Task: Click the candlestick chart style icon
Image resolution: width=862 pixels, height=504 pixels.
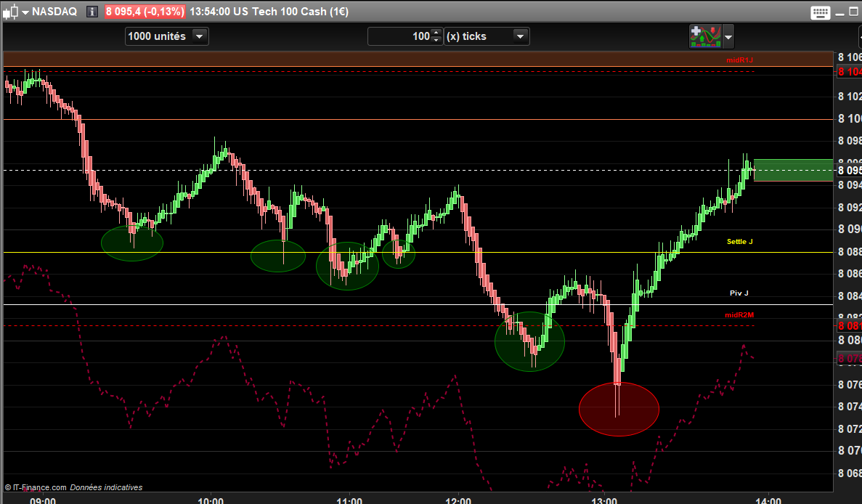Action: [10, 12]
